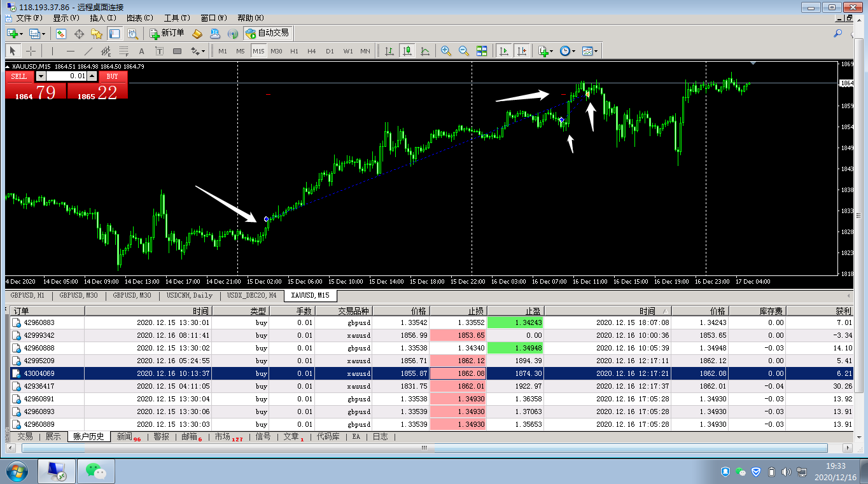Select the rectangle shape tool

click(x=177, y=51)
